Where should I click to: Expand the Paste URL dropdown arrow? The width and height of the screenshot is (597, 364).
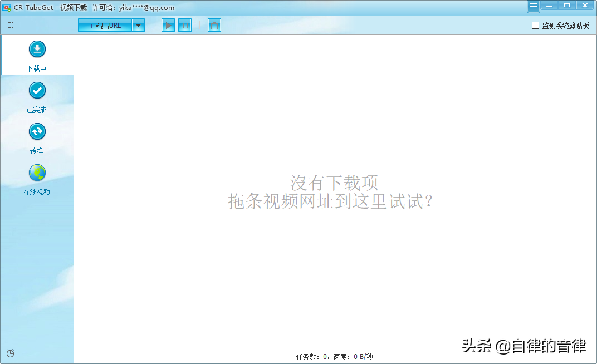(138, 26)
